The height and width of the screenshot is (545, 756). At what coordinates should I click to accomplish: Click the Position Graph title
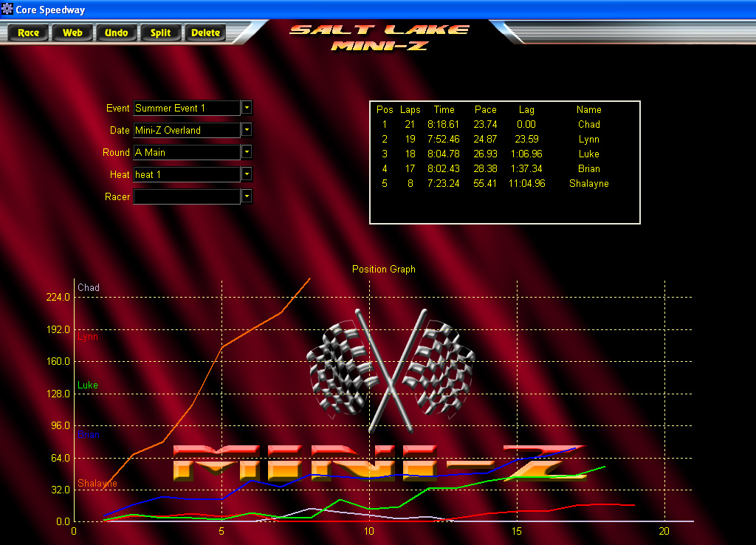tap(384, 269)
